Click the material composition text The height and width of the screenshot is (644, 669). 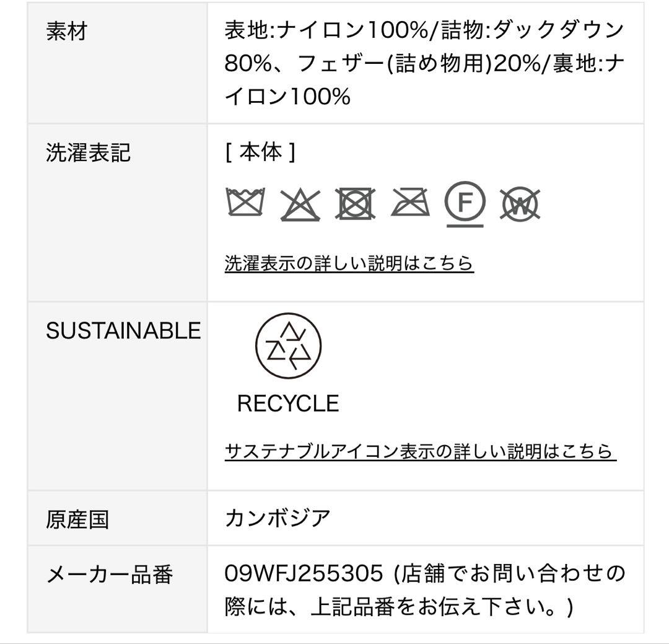[x=424, y=63]
